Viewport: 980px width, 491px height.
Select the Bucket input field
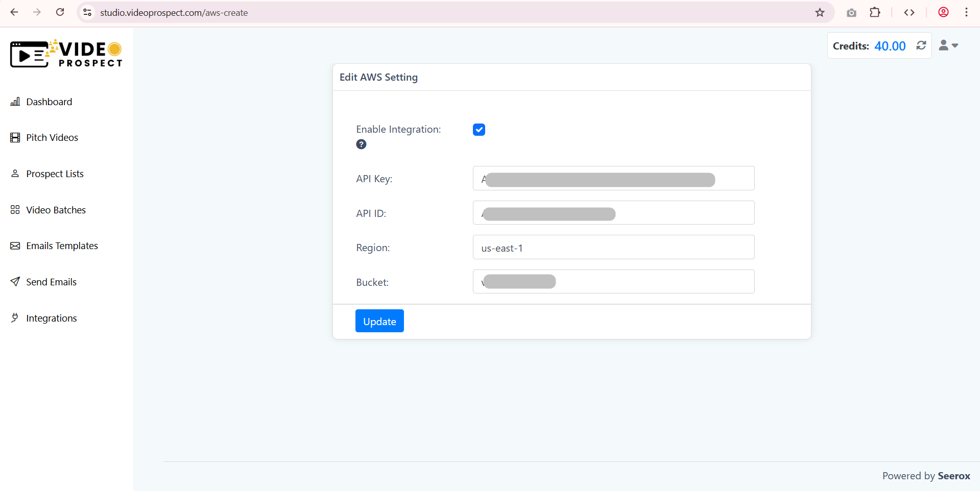613,282
